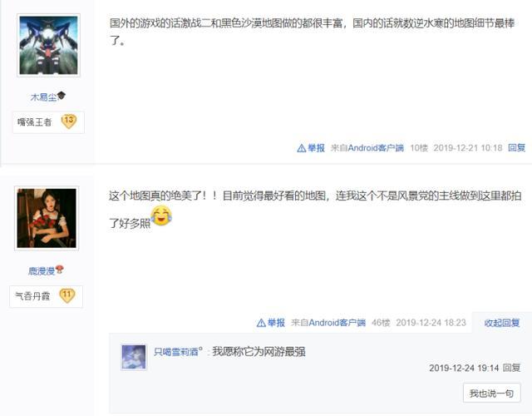
Task: Click 鹿漫漫's avatar photo
Action: [x=47, y=218]
